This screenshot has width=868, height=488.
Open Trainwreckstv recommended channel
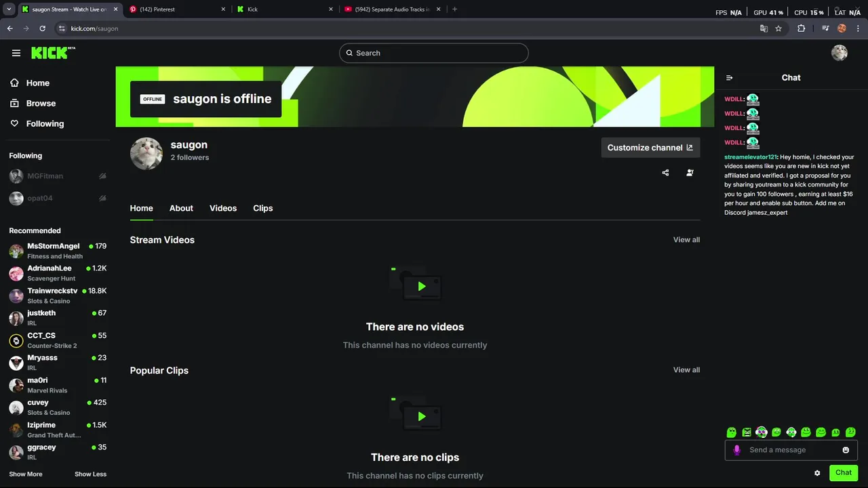coord(58,296)
